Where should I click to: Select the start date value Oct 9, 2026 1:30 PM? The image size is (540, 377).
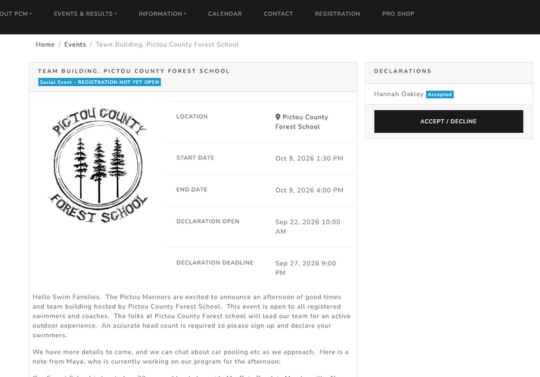coord(309,158)
